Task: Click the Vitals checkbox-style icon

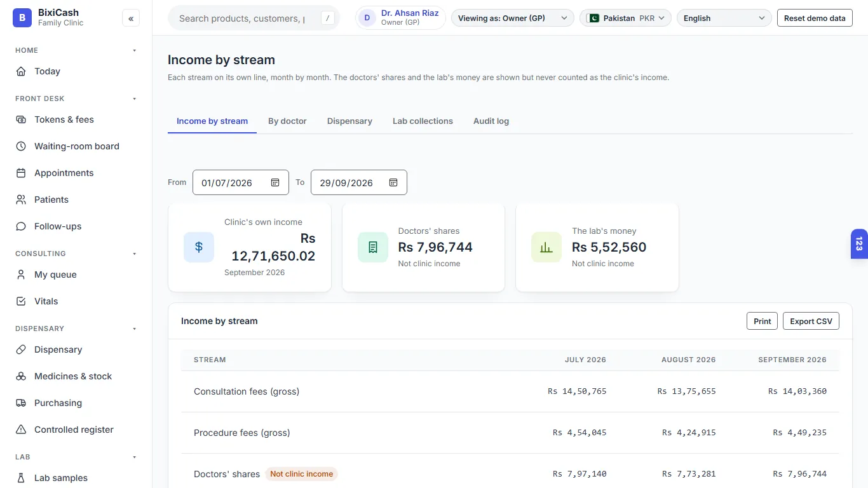Action: 21,301
